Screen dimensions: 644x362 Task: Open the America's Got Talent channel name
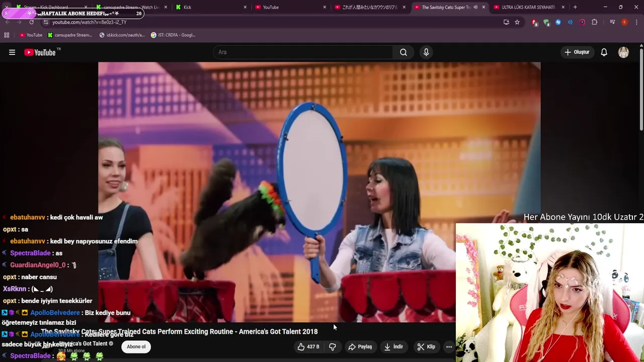pyautogui.click(x=83, y=344)
